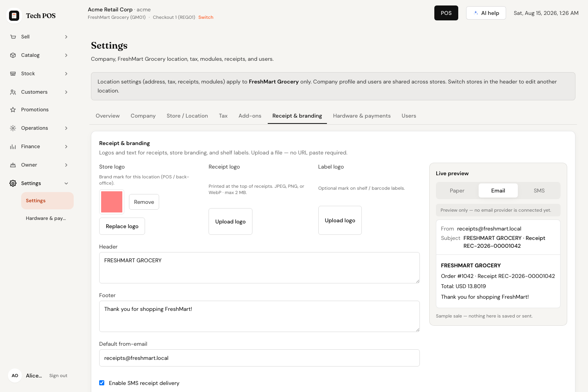Expand the Owner menu chevron

[x=66, y=165]
